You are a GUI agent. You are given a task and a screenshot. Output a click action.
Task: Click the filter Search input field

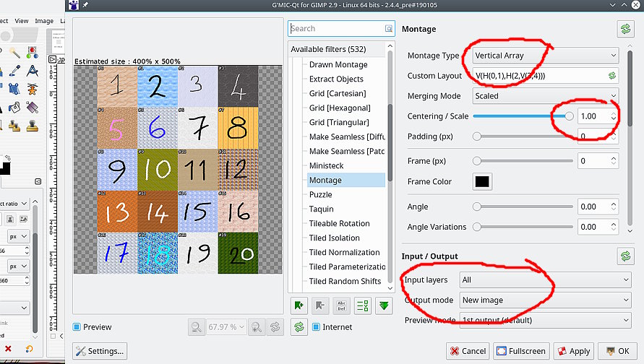pos(337,28)
